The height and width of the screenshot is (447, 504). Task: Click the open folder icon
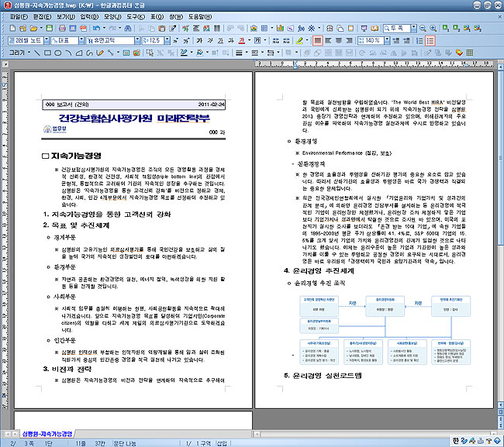tap(33, 28)
